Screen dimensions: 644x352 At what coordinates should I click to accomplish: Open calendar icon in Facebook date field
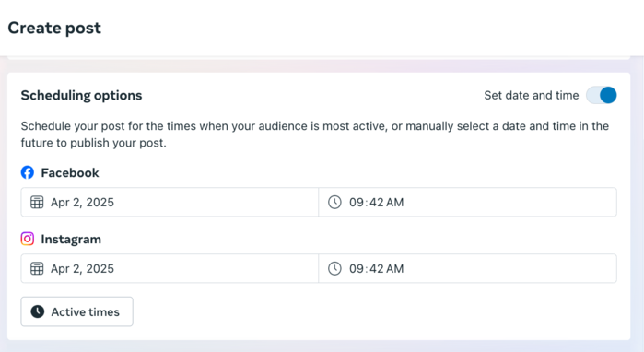[x=37, y=202]
